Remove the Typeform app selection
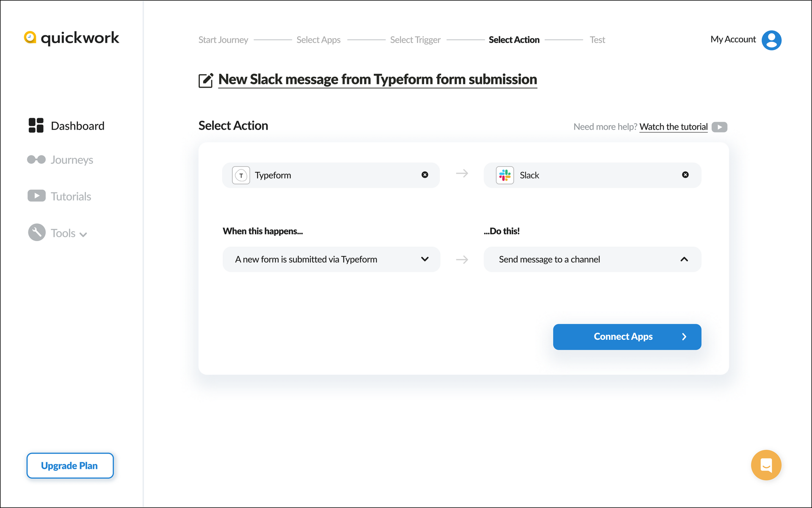The image size is (812, 508). coord(425,175)
